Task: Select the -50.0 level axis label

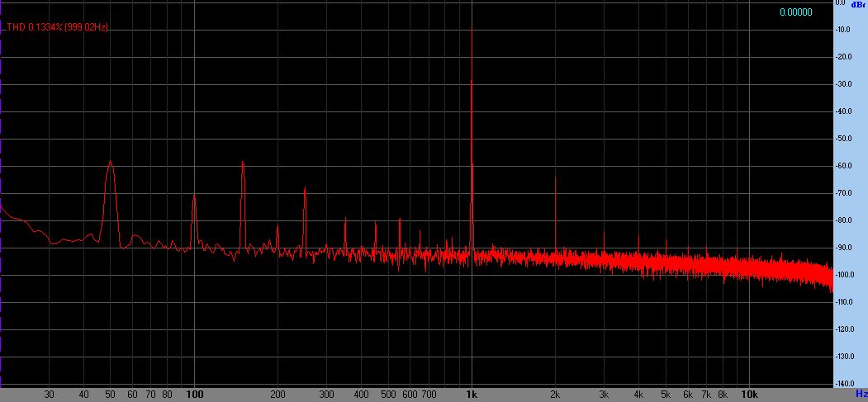Action: click(x=842, y=138)
